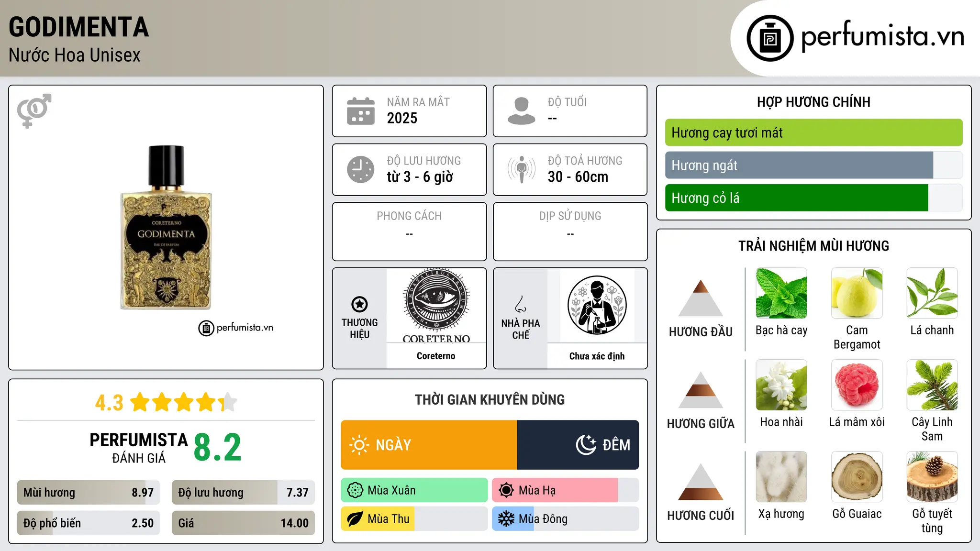Click the Coreterno eye logo
The height and width of the screenshot is (551, 980).
pos(436,306)
